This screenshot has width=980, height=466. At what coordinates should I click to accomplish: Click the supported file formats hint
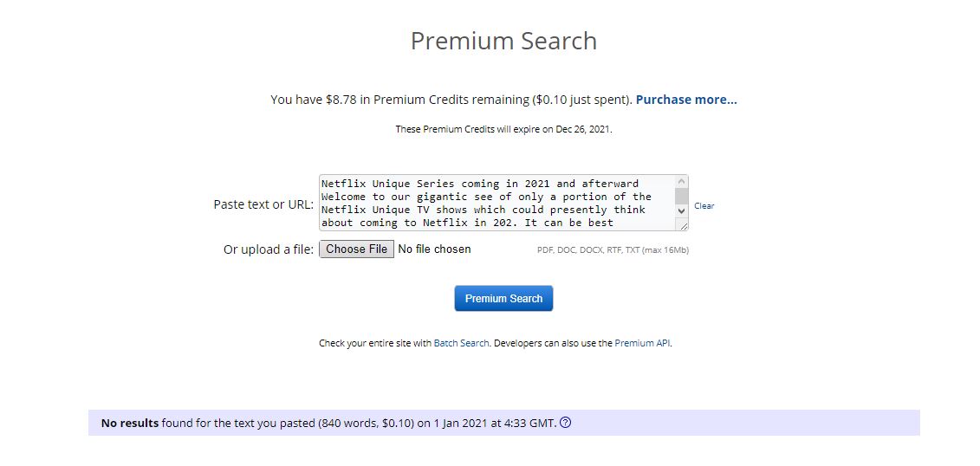point(613,250)
